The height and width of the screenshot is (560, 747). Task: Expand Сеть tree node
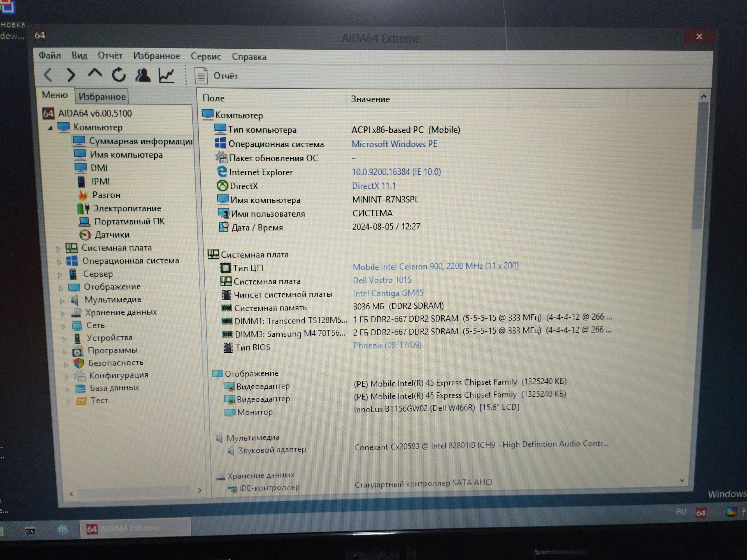click(63, 326)
